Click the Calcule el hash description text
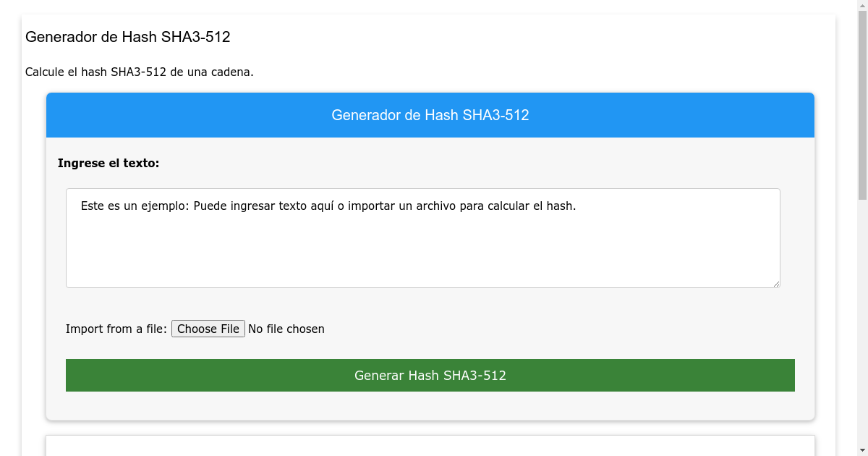The height and width of the screenshot is (456, 868). click(140, 72)
